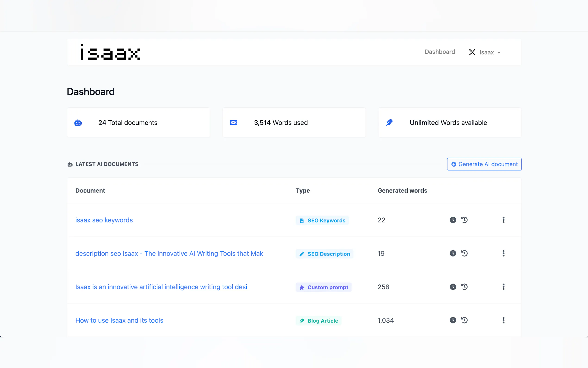Click the Custom prompt type badge

coord(324,287)
